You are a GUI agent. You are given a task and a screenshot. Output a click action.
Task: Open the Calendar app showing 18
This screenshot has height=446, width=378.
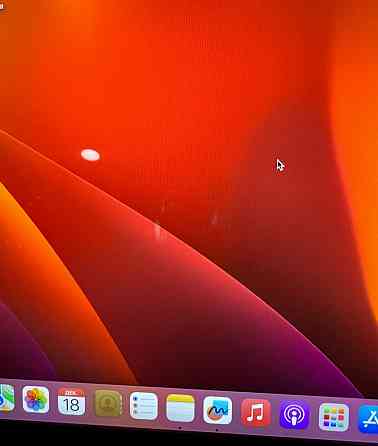point(71,402)
